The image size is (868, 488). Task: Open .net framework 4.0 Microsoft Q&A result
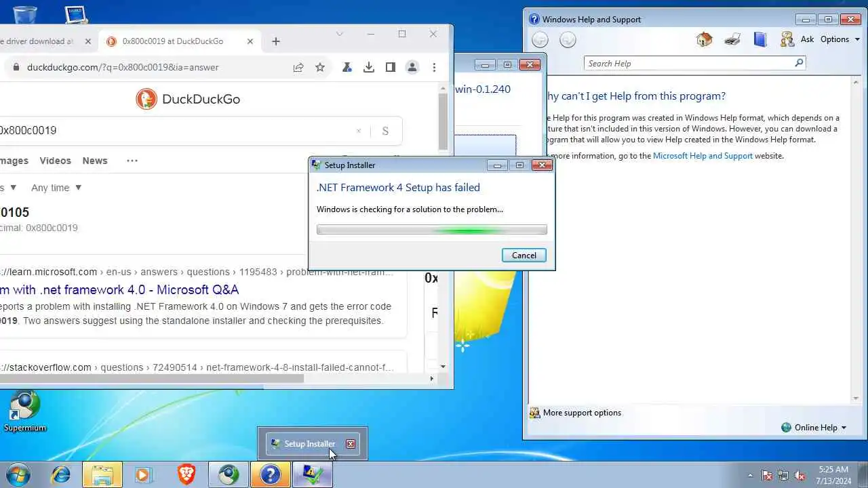(119, 289)
